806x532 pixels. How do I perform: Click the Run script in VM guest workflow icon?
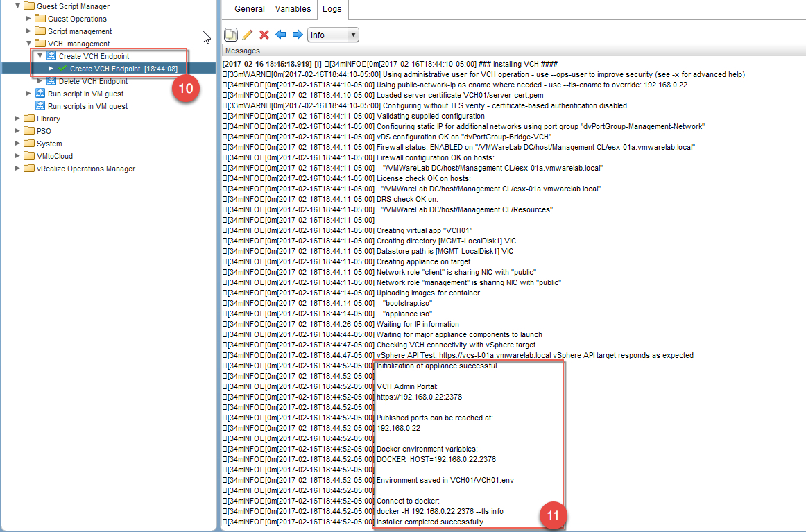coord(40,94)
